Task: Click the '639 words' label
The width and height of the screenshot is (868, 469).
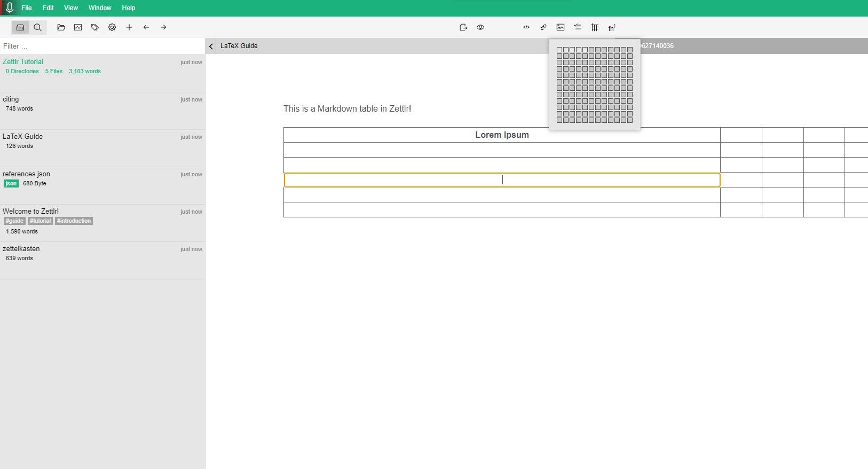Action: pyautogui.click(x=19, y=258)
